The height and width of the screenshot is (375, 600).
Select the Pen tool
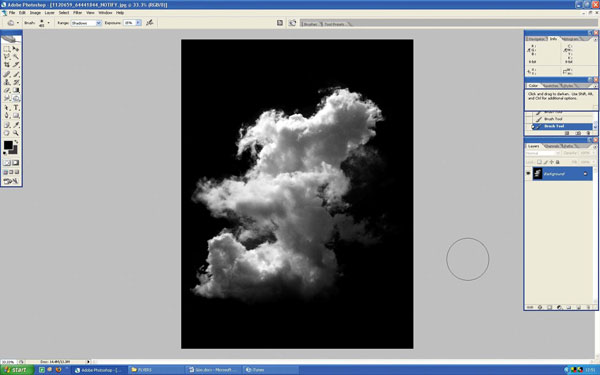[7, 116]
